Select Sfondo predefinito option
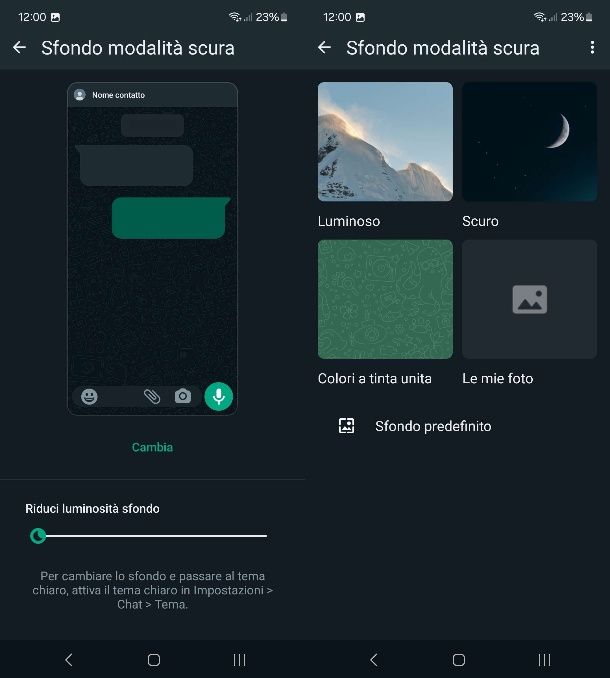610x678 pixels. pos(433,426)
